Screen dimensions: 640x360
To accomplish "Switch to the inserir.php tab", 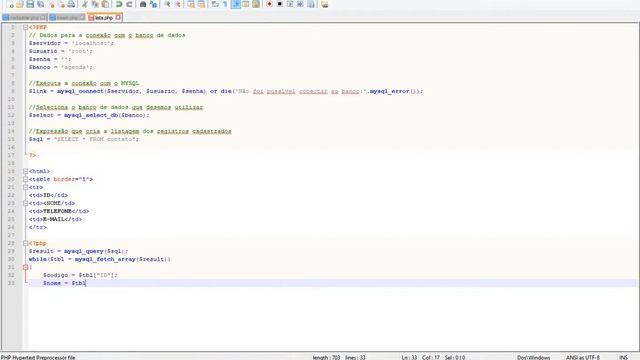I will 67,18.
